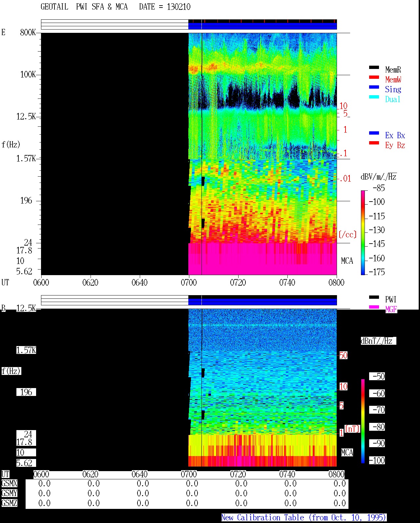Click the Dual legend label
420x523 pixels.
click(x=393, y=99)
